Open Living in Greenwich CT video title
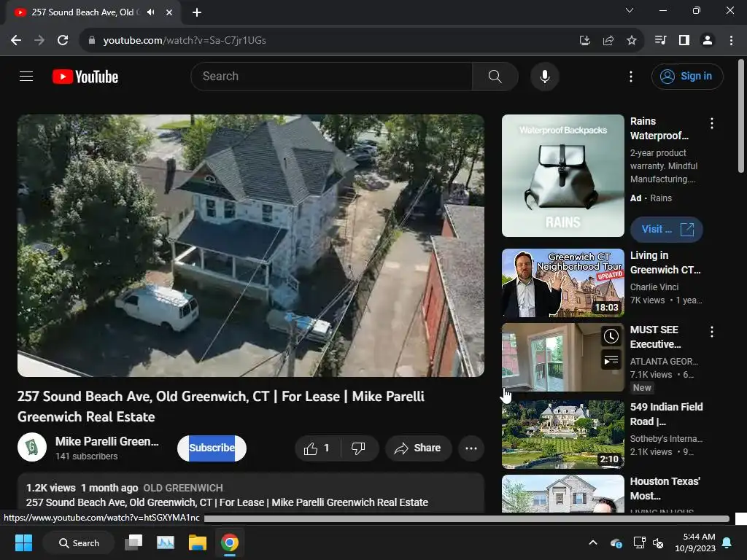 665,262
